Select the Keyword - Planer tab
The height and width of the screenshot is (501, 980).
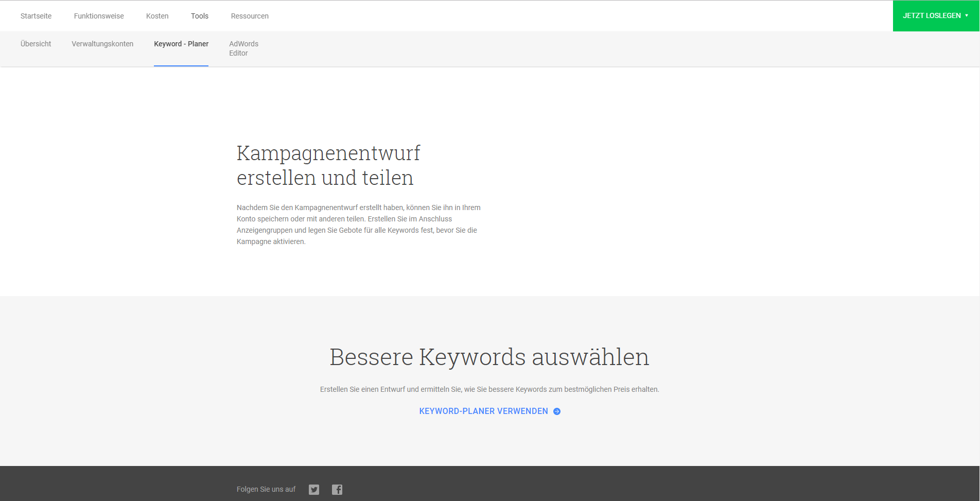click(181, 44)
